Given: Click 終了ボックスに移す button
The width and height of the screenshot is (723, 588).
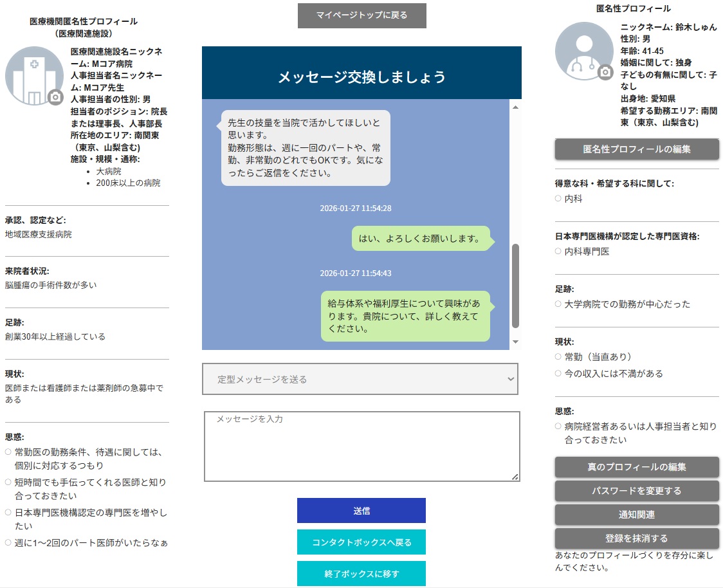Looking at the screenshot, I should click(361, 573).
